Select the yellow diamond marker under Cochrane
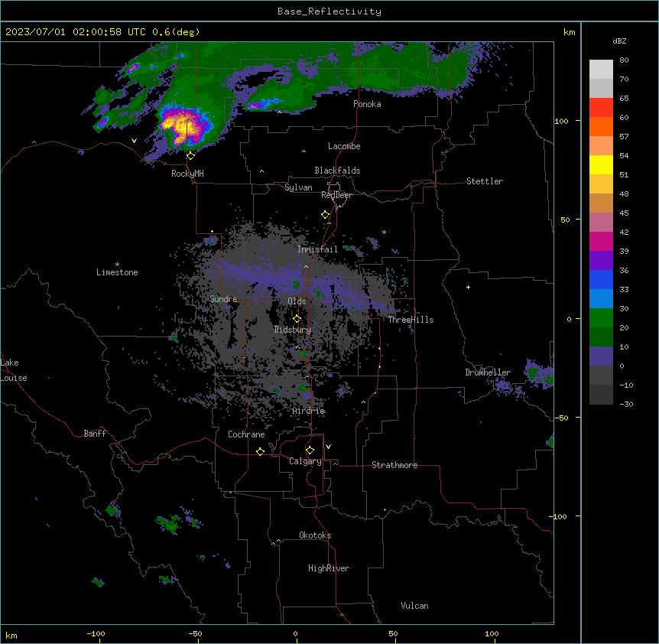The height and width of the screenshot is (644, 659). [260, 451]
